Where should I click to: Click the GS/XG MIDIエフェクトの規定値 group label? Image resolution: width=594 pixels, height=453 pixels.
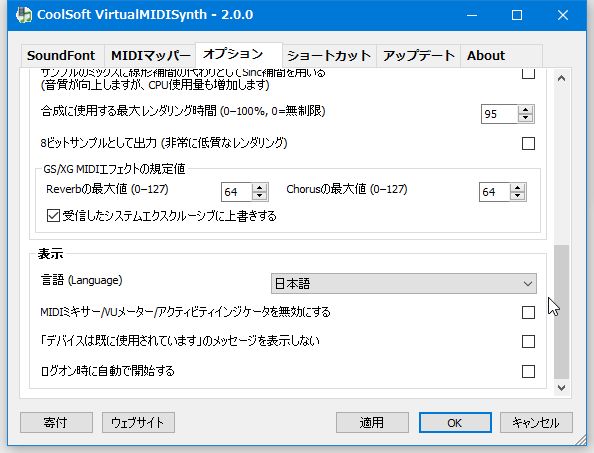114,169
